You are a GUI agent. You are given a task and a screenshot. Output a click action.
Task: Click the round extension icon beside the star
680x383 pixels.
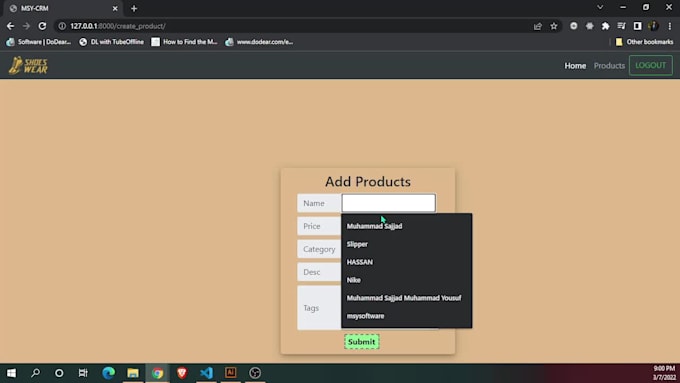[574, 26]
